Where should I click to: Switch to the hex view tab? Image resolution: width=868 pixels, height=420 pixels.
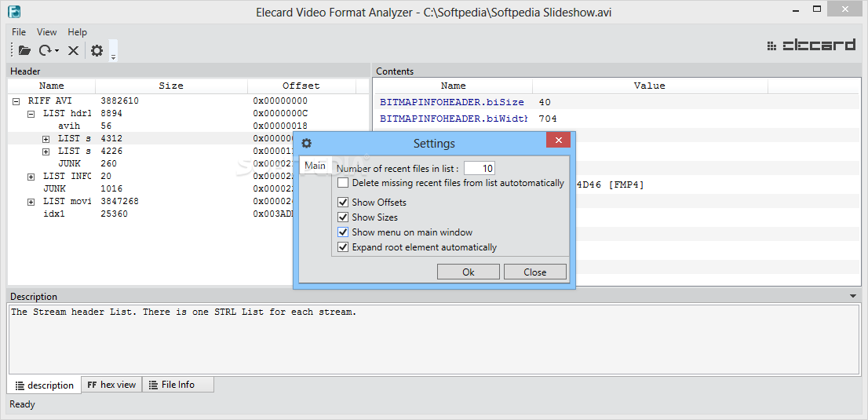pyautogui.click(x=111, y=385)
